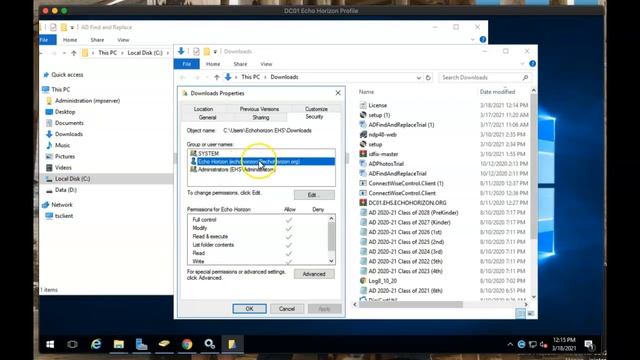Switch to the General tab in Properties
Image resolution: width=640 pixels, height=360 pixels.
207,118
